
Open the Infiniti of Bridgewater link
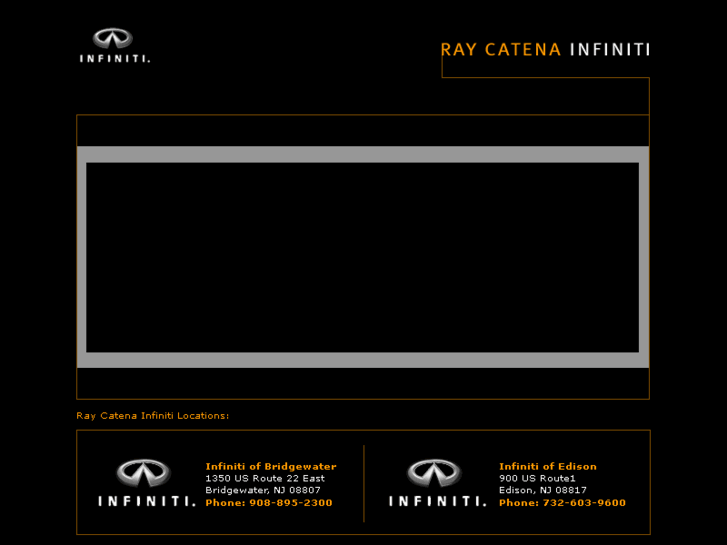[x=271, y=467]
